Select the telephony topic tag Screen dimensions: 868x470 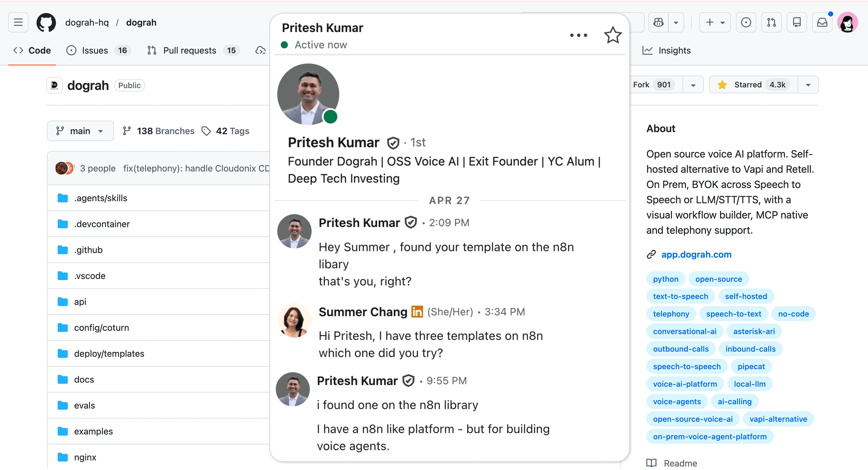coord(671,314)
